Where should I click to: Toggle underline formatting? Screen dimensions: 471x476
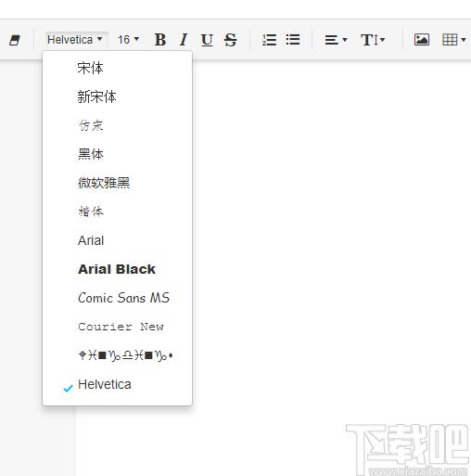click(207, 40)
